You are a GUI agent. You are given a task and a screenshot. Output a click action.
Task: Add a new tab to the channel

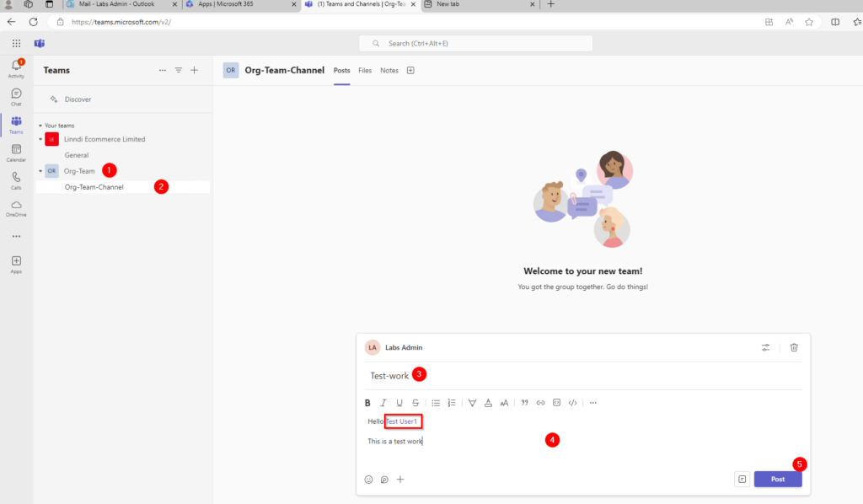coord(410,71)
